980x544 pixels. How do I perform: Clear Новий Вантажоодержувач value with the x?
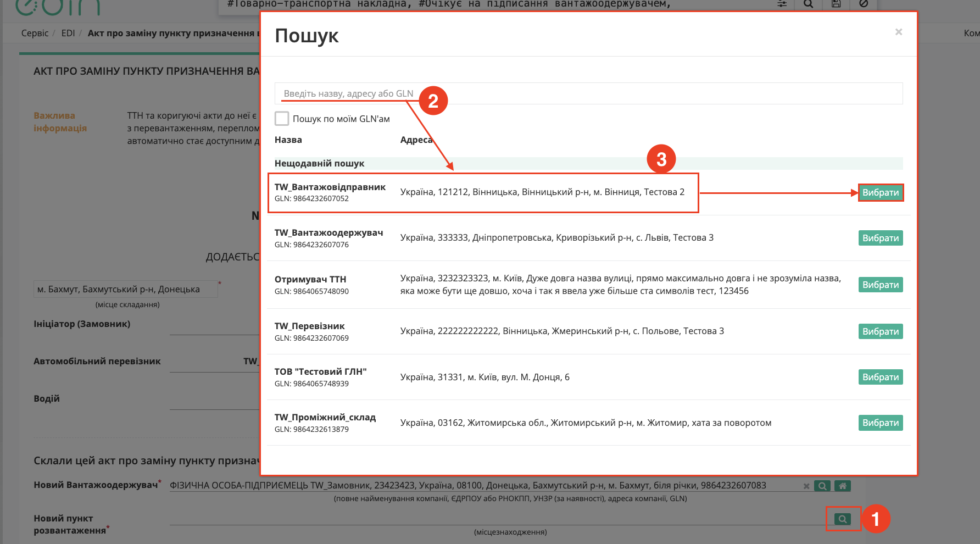click(806, 486)
